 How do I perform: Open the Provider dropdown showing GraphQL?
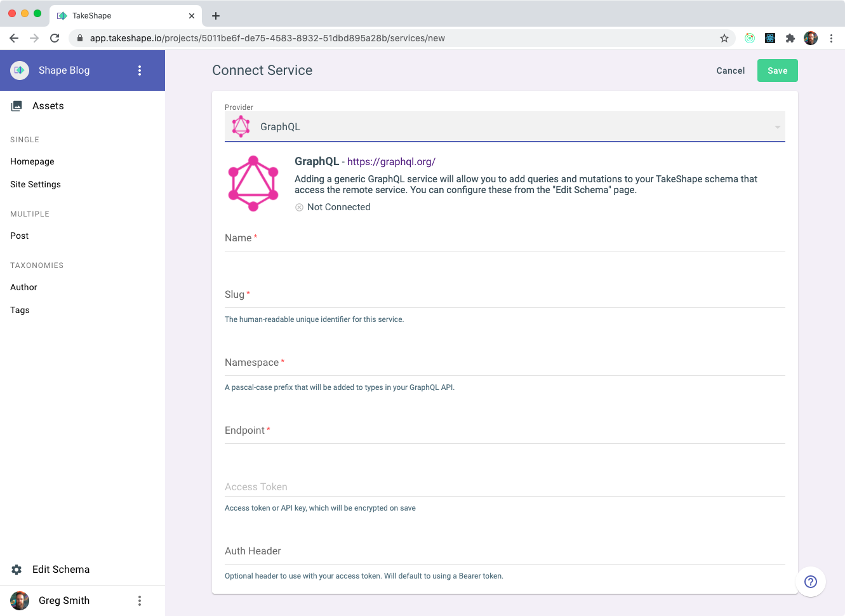(x=505, y=126)
